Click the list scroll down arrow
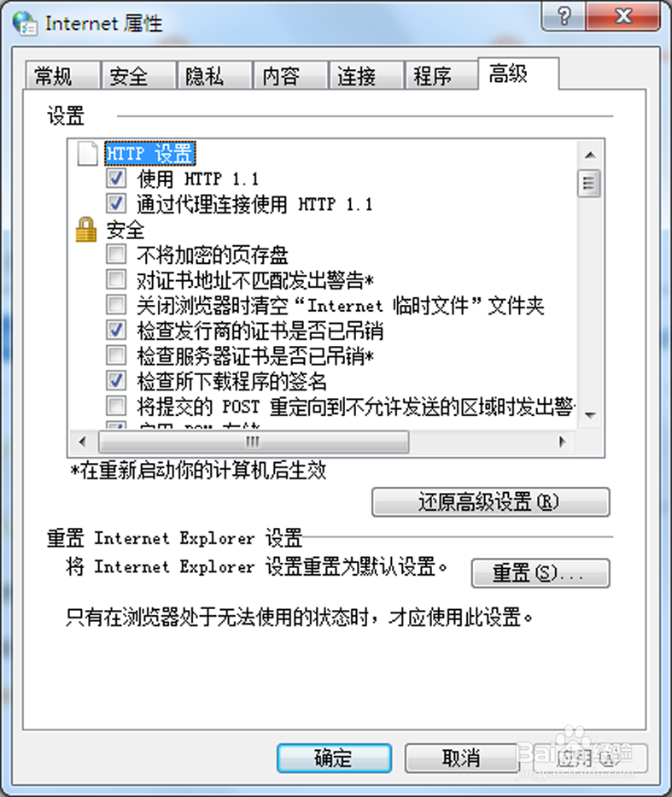 pyautogui.click(x=590, y=415)
